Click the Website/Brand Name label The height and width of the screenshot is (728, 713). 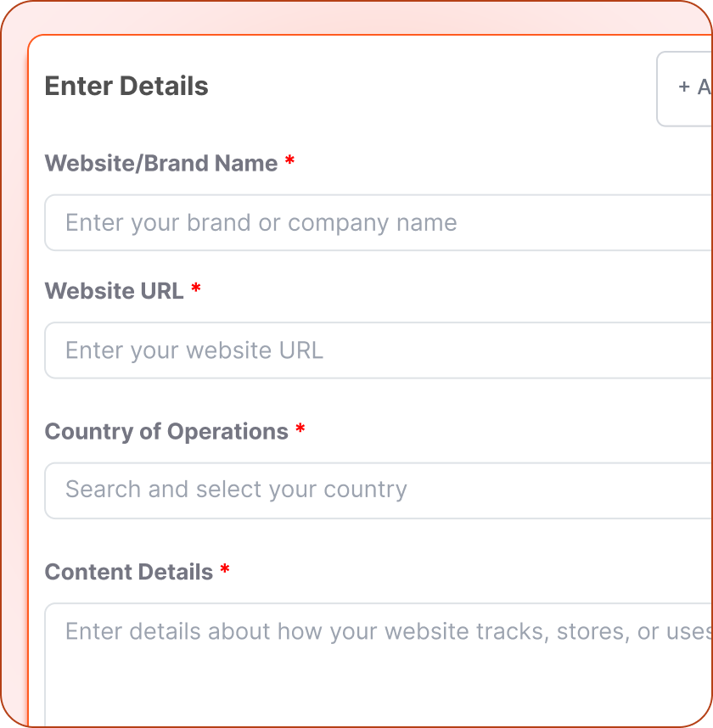(161, 163)
